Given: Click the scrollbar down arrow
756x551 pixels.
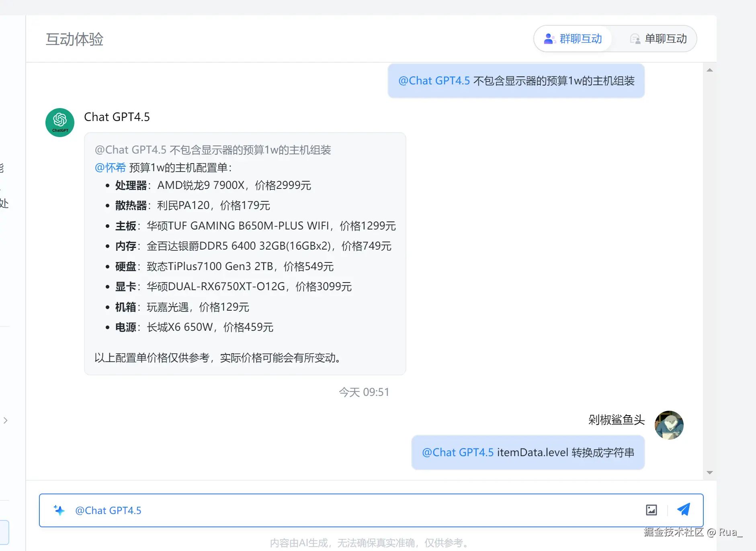Looking at the screenshot, I should tap(710, 472).
